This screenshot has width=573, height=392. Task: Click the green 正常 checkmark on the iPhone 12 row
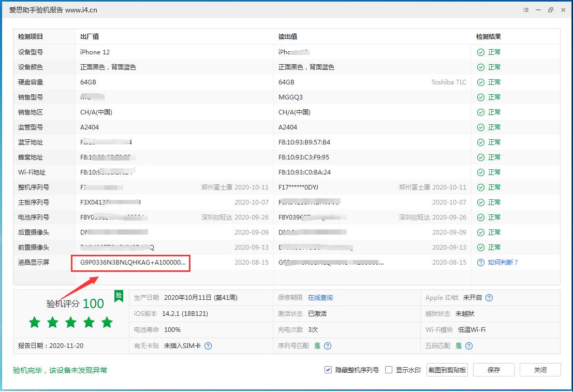[x=482, y=52]
